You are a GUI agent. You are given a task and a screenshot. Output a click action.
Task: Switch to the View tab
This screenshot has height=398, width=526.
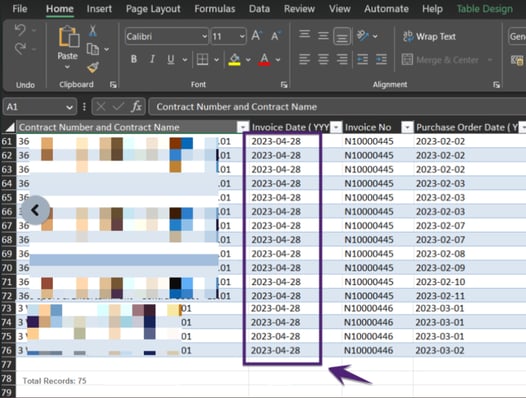(339, 9)
